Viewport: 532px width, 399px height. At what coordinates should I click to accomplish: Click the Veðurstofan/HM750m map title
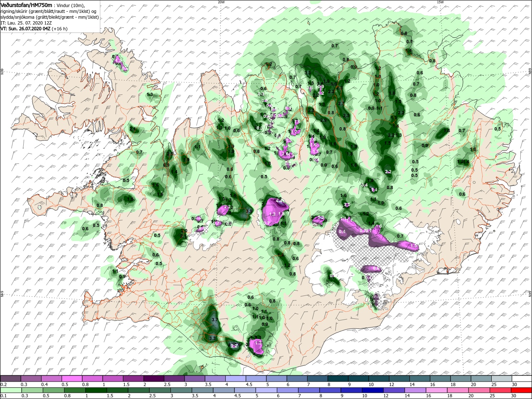[26, 5]
